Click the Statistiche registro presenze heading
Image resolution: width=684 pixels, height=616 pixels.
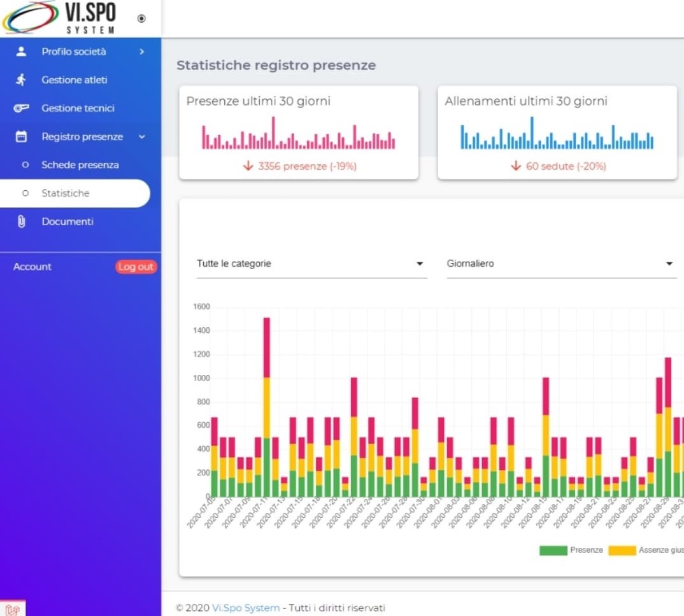(x=276, y=65)
